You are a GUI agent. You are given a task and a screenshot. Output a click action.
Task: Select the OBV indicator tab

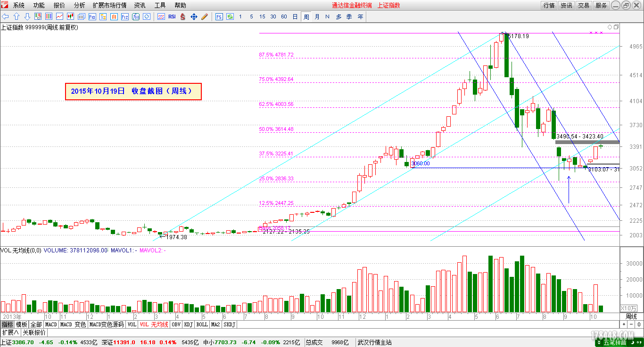(x=176, y=324)
